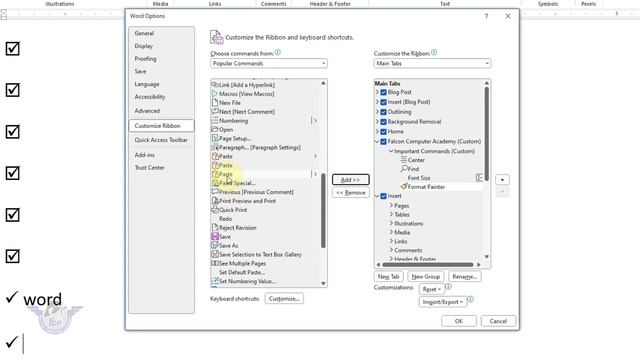
Task: Select the Find magnifier icon in ribbon tree
Action: [404, 169]
